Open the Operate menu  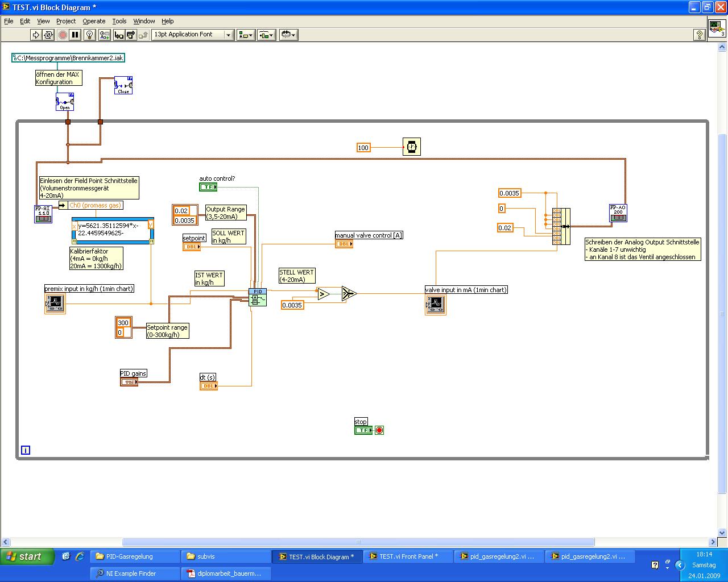[x=94, y=21]
